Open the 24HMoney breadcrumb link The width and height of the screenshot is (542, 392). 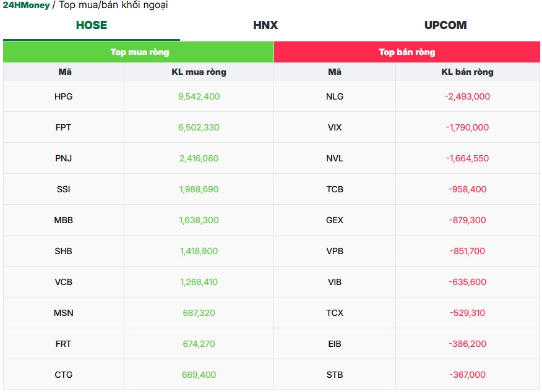pos(26,5)
